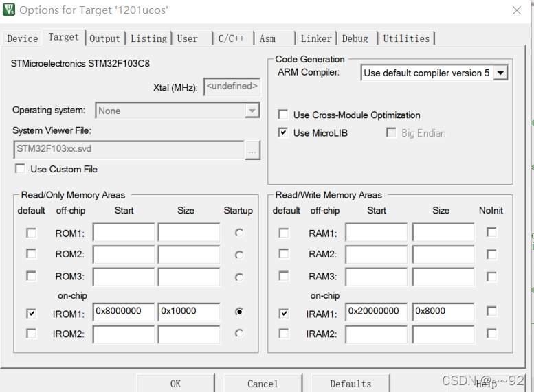The width and height of the screenshot is (534, 392).
Task: Close the Options for Target dialog
Action: [517, 10]
